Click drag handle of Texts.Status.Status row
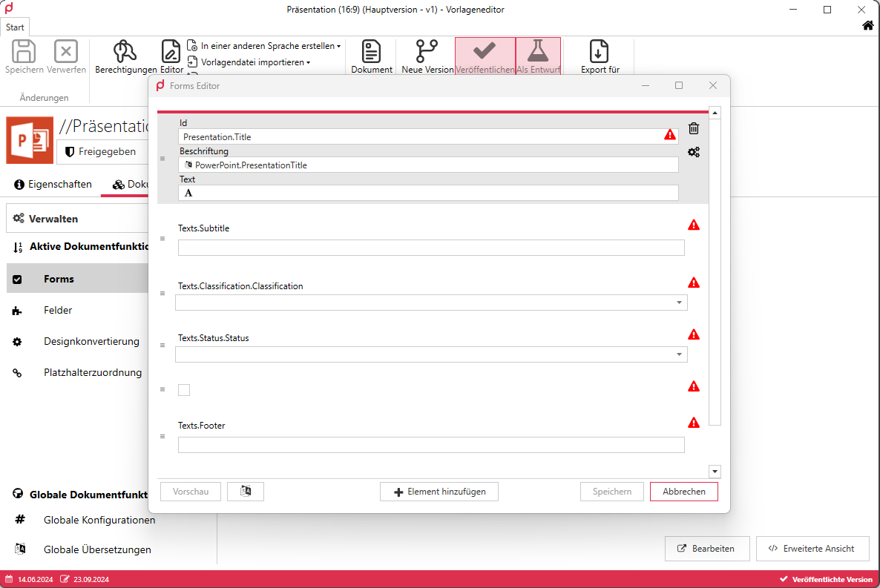 click(162, 345)
